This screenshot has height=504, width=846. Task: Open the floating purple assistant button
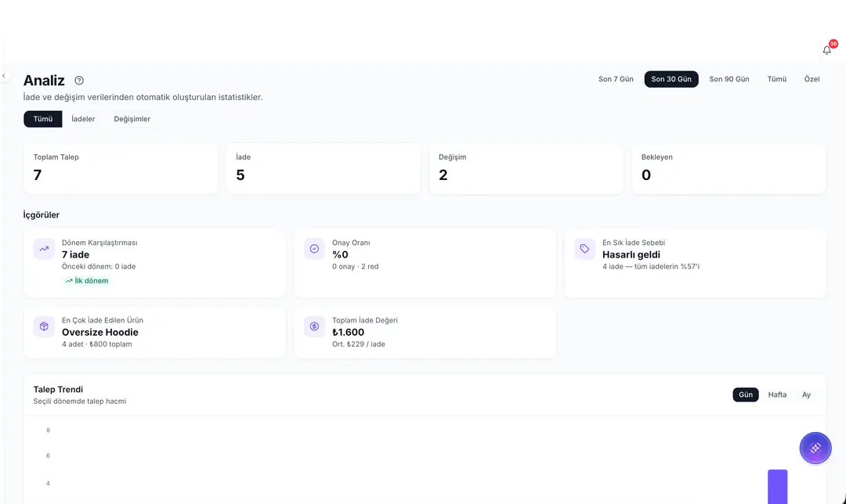(x=815, y=448)
